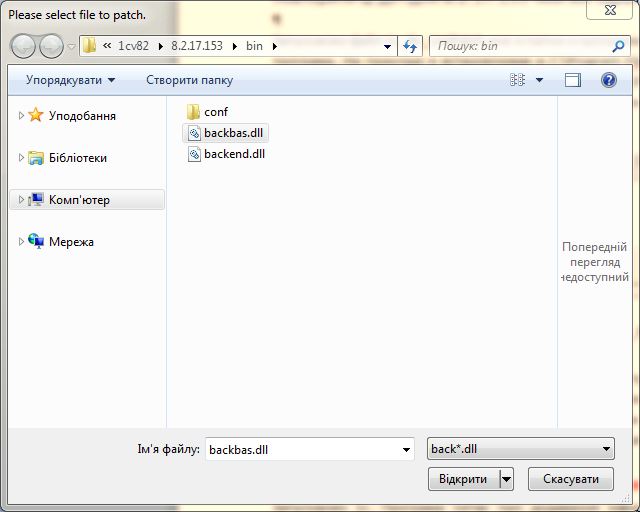Open the Упорядкувати menu
Image resolution: width=640 pixels, height=512 pixels.
tap(70, 80)
